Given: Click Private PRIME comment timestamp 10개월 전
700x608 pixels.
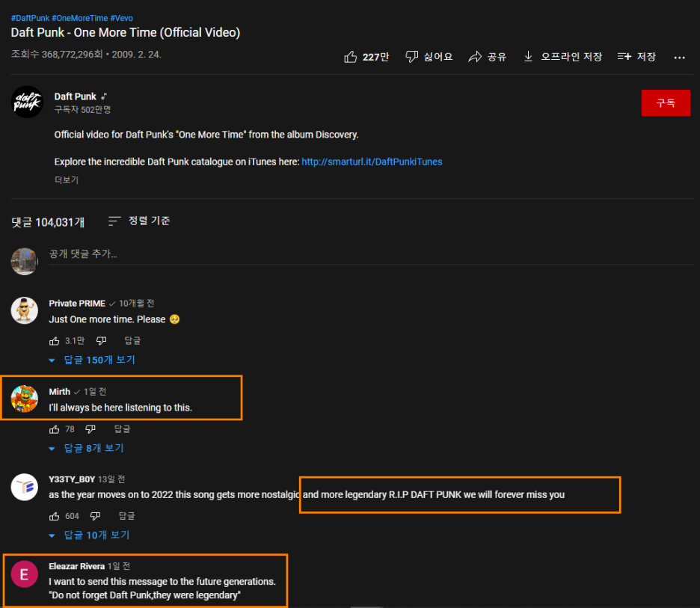Looking at the screenshot, I should tap(137, 304).
